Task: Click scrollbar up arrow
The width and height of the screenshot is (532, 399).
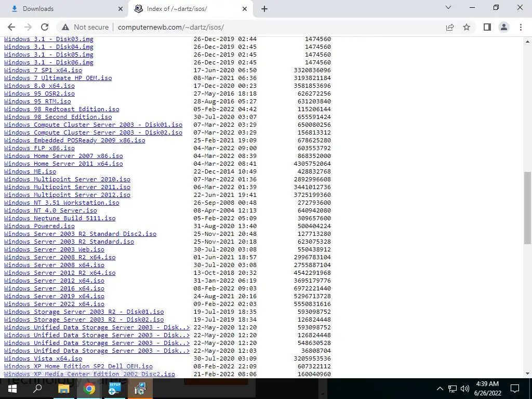Action: (527, 42)
